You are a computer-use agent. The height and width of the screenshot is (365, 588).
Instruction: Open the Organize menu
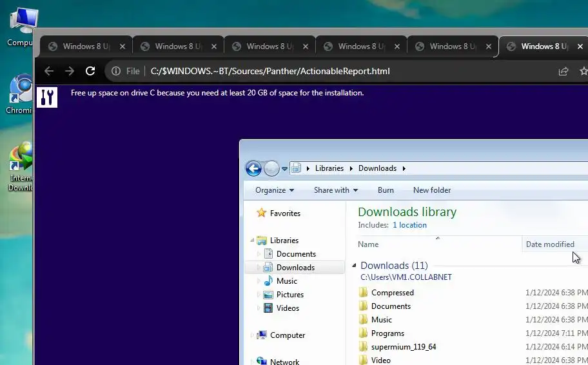(275, 190)
